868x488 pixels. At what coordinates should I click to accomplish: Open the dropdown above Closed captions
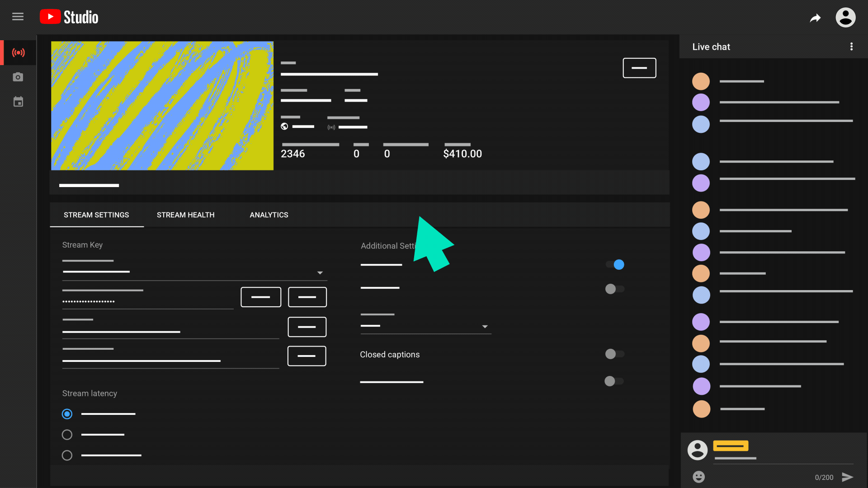coord(485,326)
